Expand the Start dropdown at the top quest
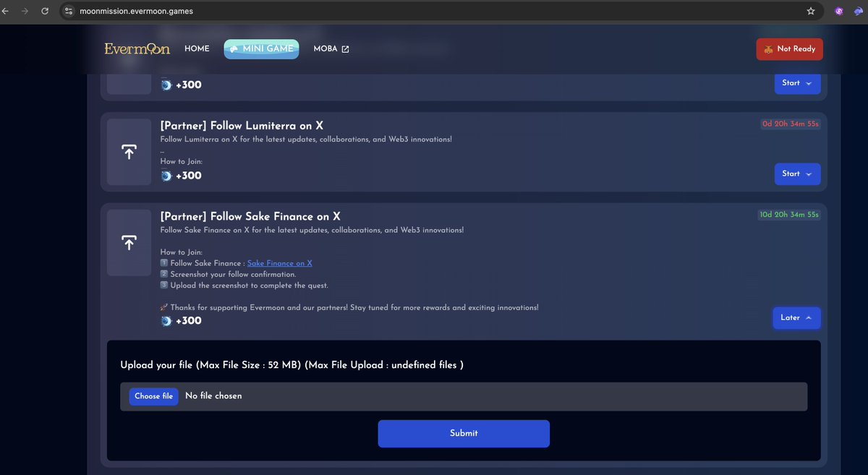Viewport: 868px width, 475px height. 797,83
